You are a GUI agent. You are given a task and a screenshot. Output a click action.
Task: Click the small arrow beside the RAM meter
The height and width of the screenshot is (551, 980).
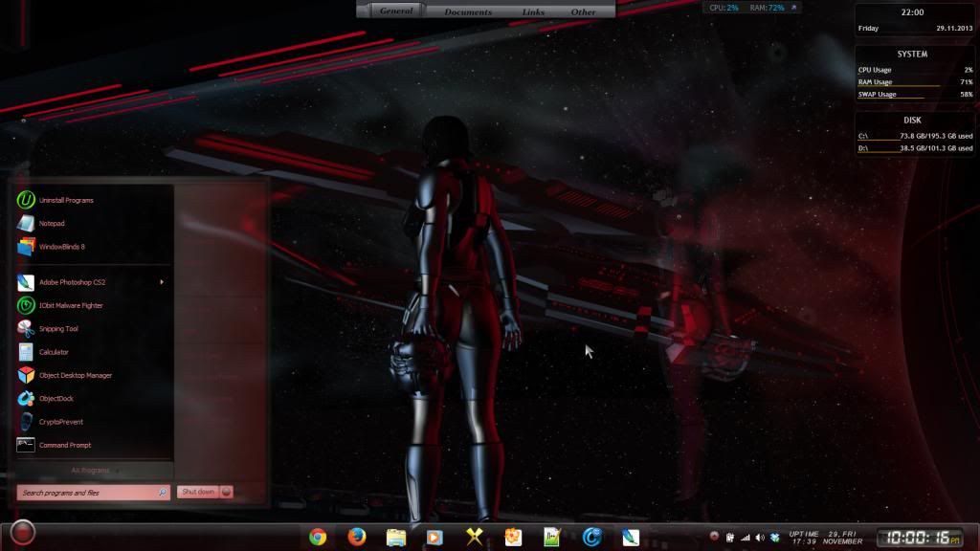[794, 8]
